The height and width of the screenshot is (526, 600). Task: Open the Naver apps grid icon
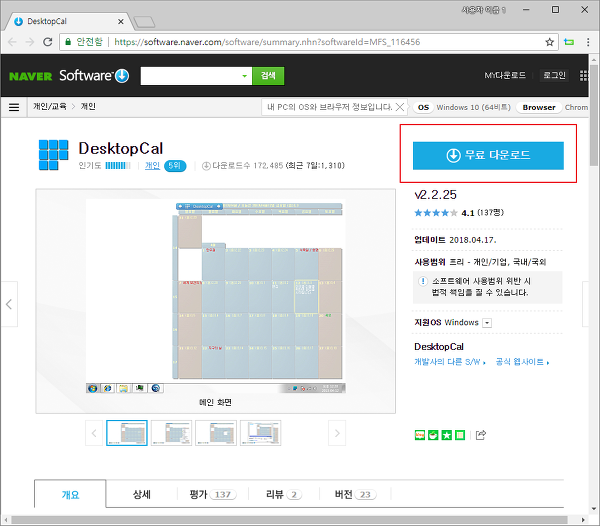coord(584,75)
